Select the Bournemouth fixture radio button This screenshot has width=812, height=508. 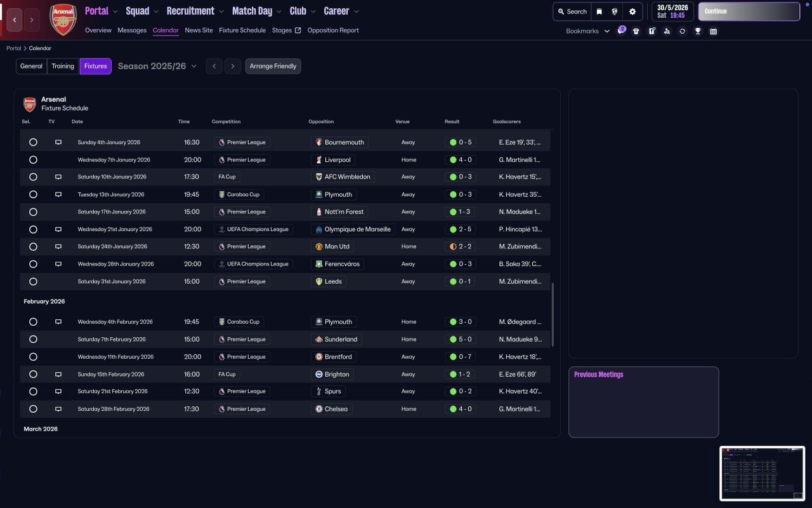click(33, 142)
